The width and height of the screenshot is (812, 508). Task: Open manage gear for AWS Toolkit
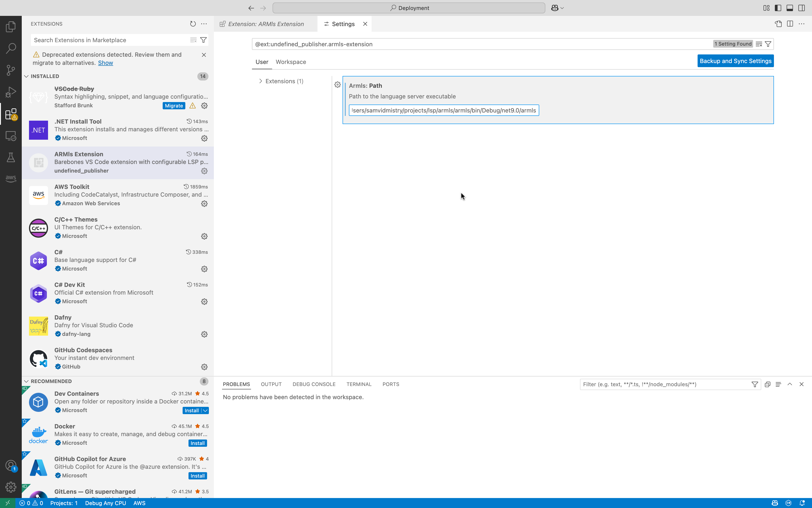click(x=204, y=204)
